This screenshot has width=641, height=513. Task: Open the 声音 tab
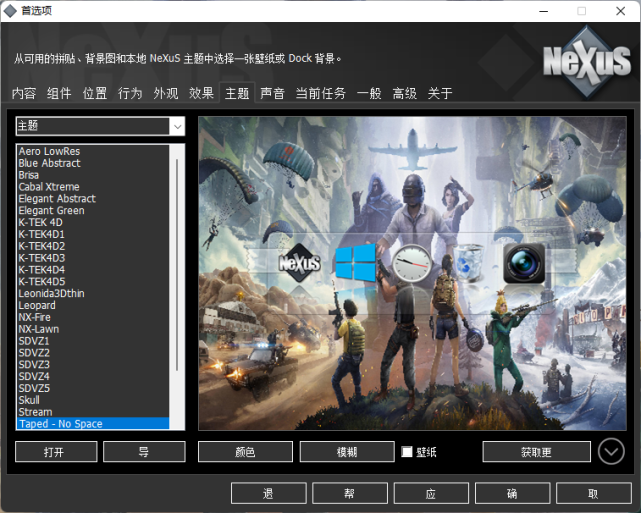point(272,93)
